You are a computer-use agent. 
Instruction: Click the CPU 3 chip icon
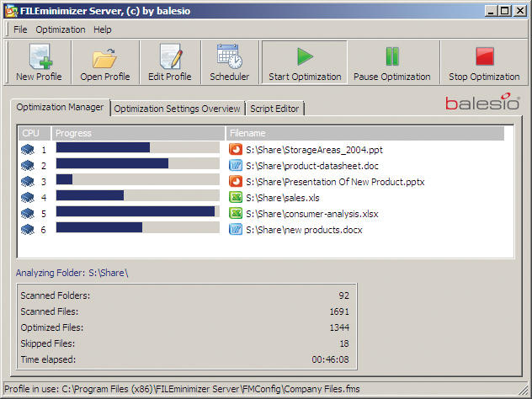pos(28,182)
